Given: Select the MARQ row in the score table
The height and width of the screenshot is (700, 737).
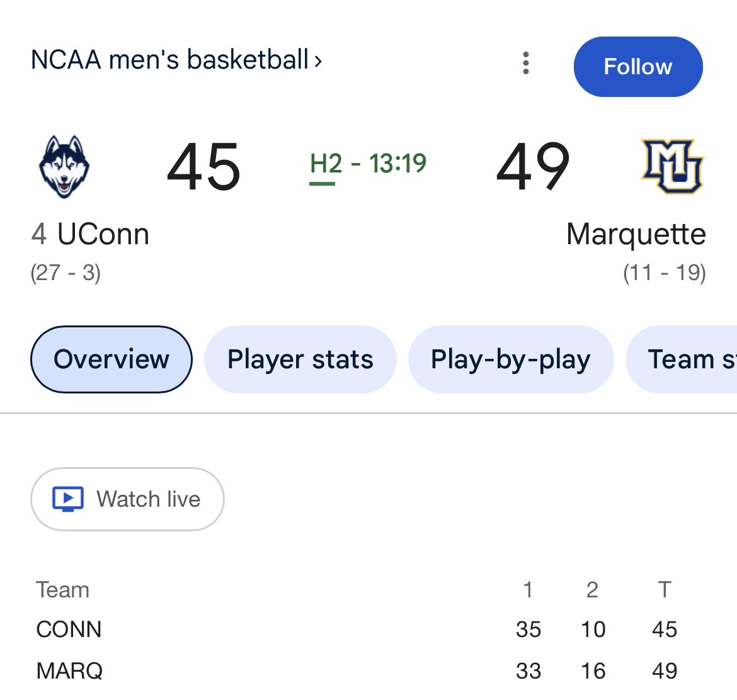Looking at the screenshot, I should click(69, 671).
